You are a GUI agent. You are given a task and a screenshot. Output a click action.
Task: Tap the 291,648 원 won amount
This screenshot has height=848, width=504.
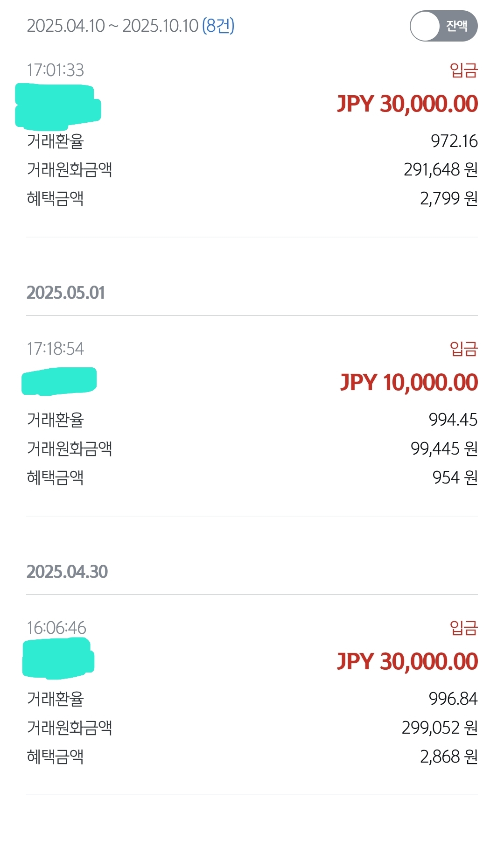[441, 169]
